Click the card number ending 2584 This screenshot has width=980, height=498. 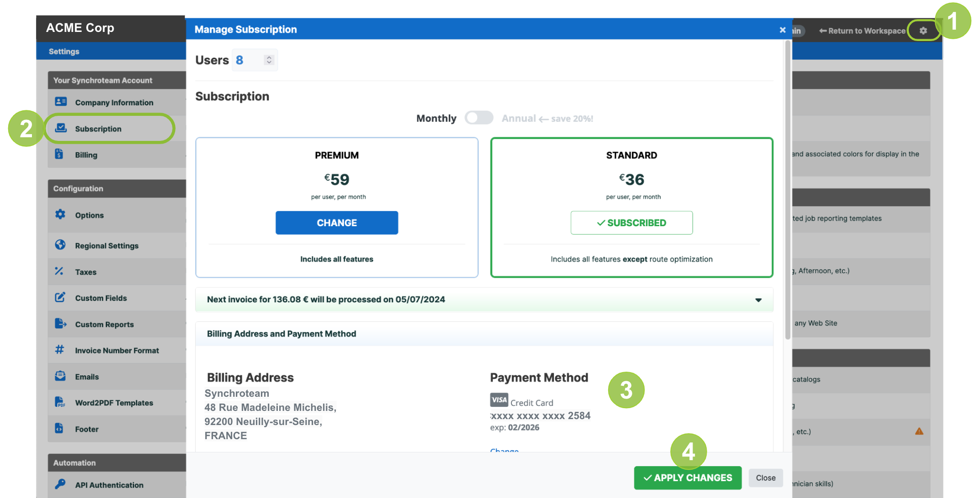540,415
